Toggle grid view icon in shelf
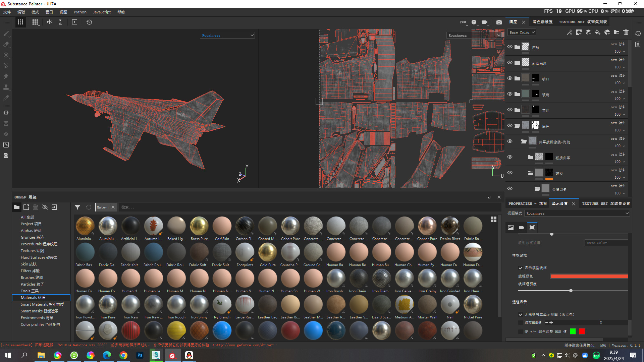The height and width of the screenshot is (362, 644). tap(494, 219)
